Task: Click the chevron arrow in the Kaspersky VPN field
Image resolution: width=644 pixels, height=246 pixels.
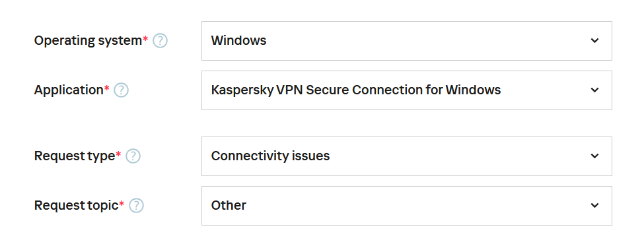Action: (x=594, y=90)
